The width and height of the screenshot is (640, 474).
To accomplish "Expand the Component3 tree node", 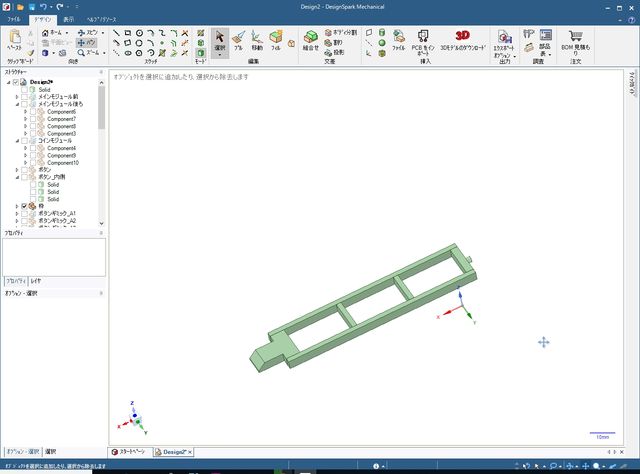I will coord(25,134).
